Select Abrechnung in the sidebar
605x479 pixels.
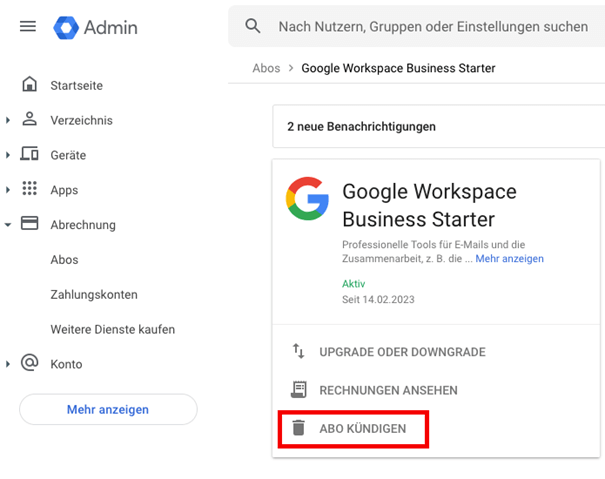[x=83, y=225]
